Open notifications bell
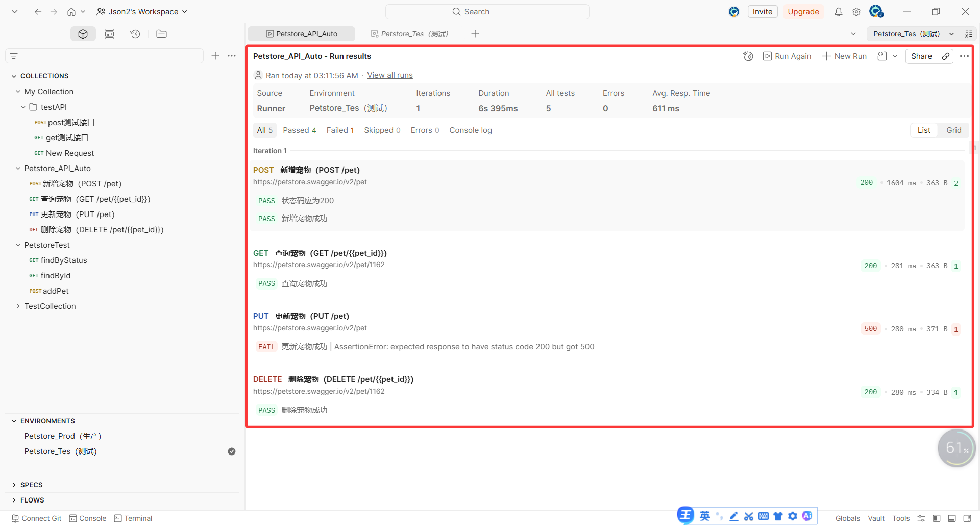This screenshot has height=526, width=980. click(x=839, y=12)
